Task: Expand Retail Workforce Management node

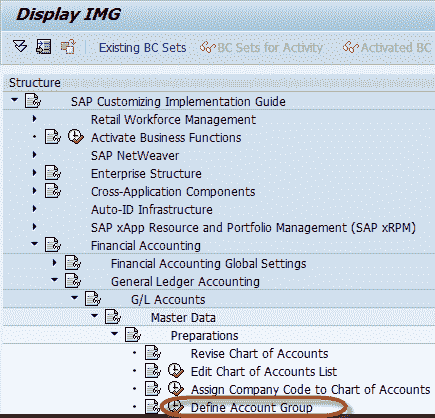Action: pyautogui.click(x=34, y=118)
